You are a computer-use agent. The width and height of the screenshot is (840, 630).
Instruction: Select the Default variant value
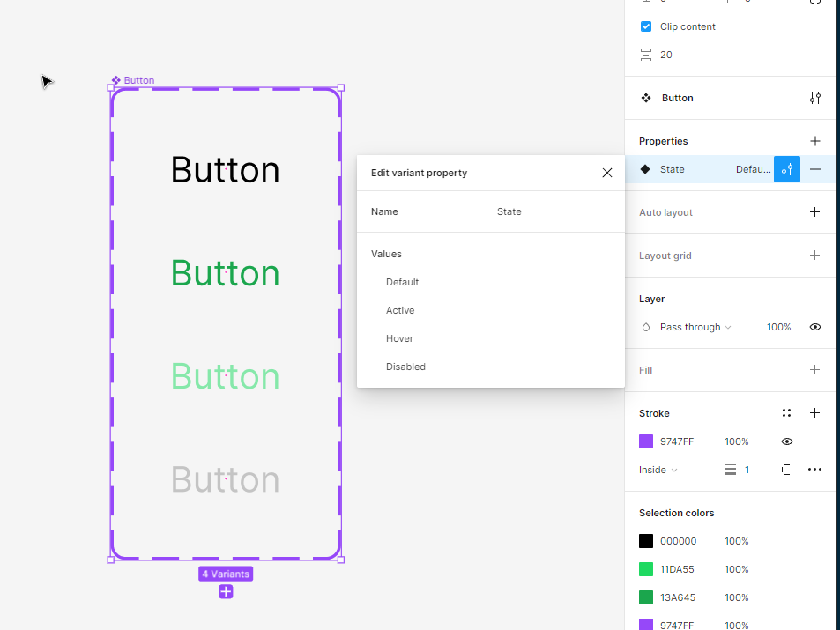tap(402, 282)
